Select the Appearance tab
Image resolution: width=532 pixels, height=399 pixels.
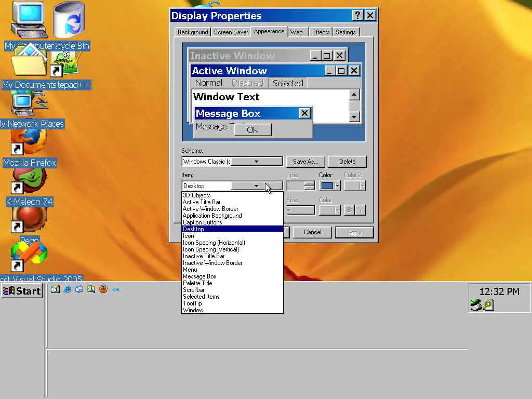pyautogui.click(x=269, y=31)
